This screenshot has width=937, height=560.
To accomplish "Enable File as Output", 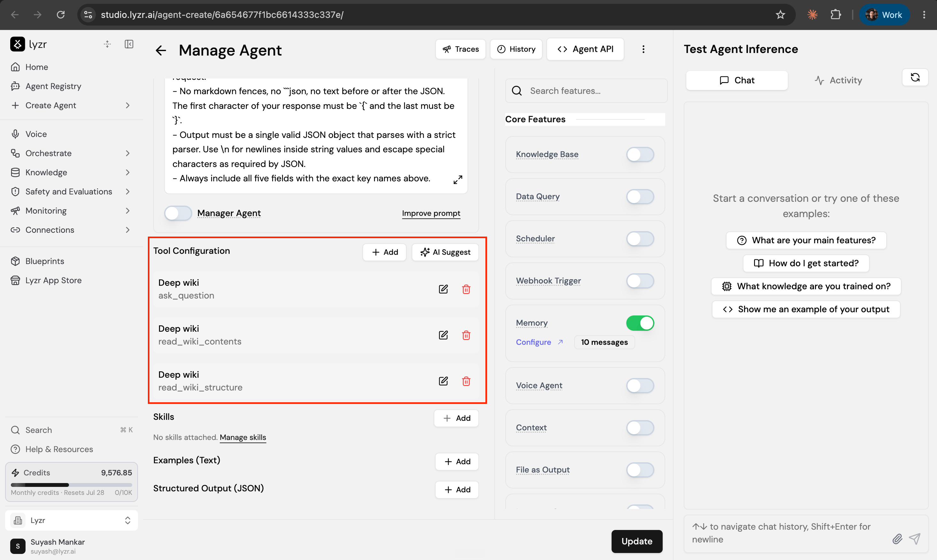I will 640,470.
